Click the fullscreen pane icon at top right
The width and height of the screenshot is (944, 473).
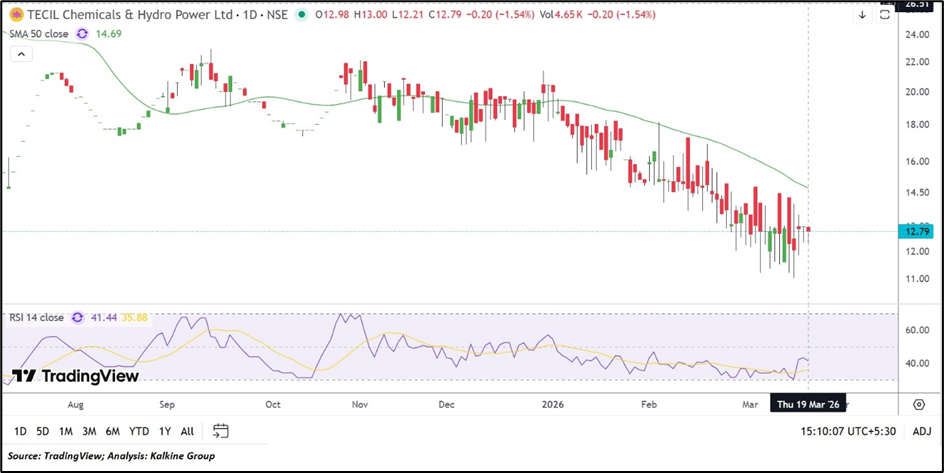pos(885,15)
